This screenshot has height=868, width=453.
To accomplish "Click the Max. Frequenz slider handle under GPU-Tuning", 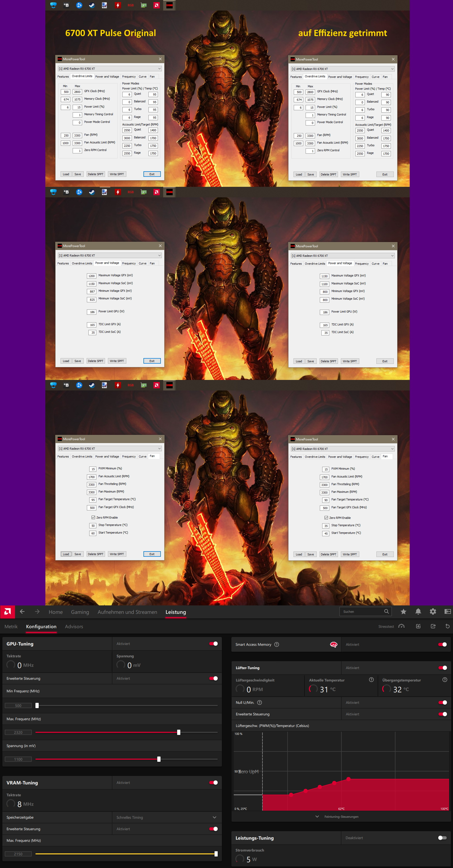I will 179,732.
